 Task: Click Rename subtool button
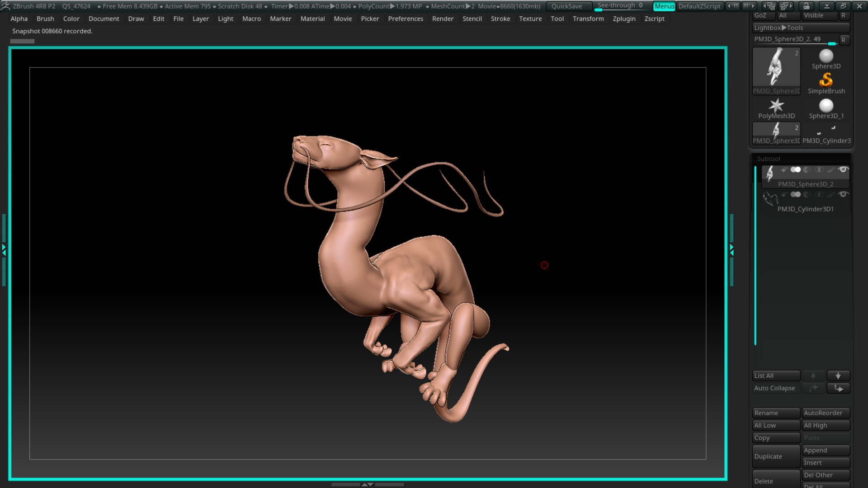[776, 413]
